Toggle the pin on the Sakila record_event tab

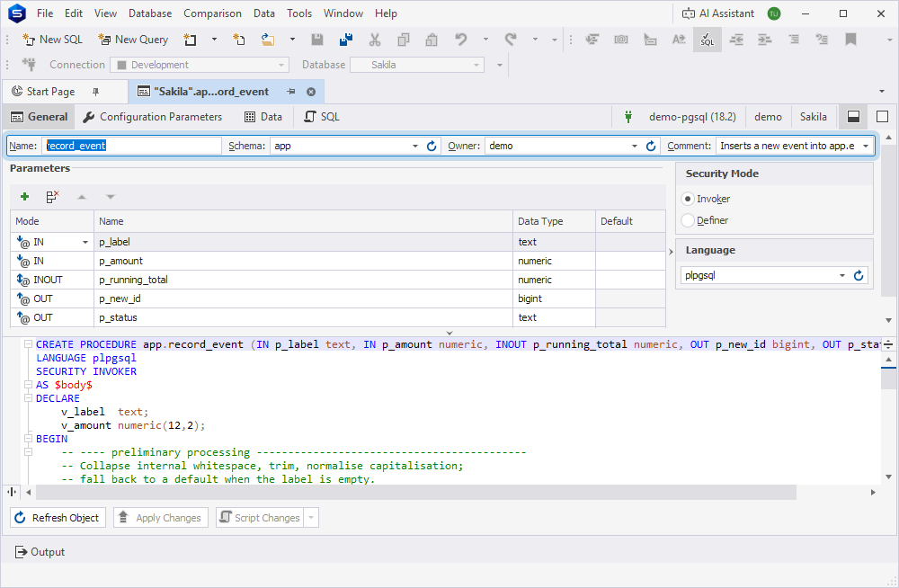pos(291,92)
